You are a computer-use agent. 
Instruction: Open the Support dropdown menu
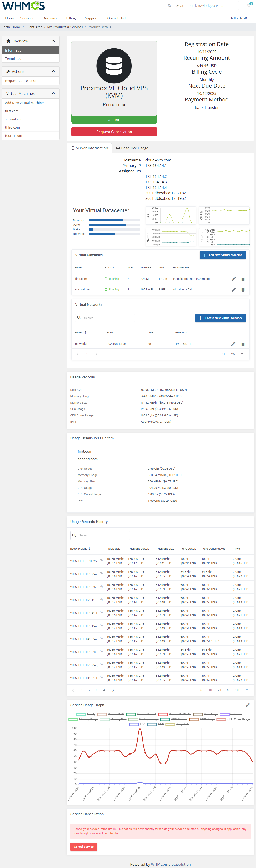93,18
